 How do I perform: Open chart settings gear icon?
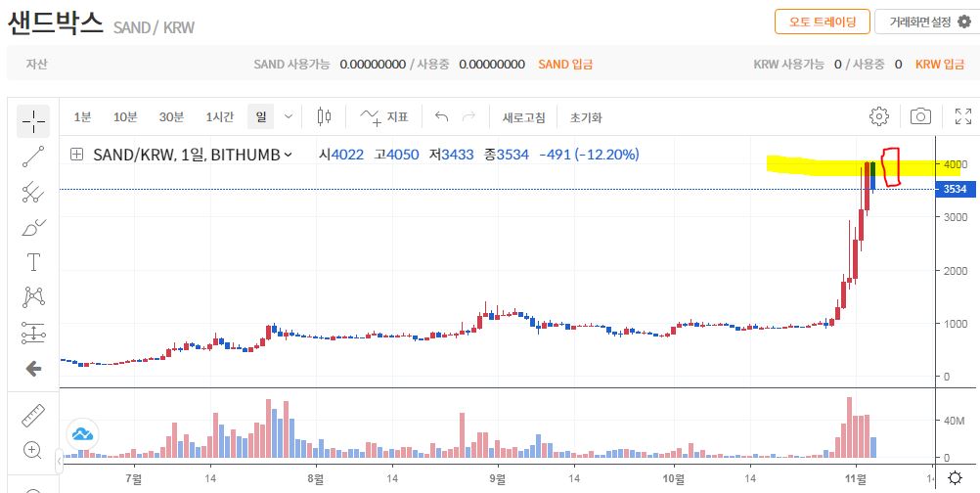[x=878, y=116]
